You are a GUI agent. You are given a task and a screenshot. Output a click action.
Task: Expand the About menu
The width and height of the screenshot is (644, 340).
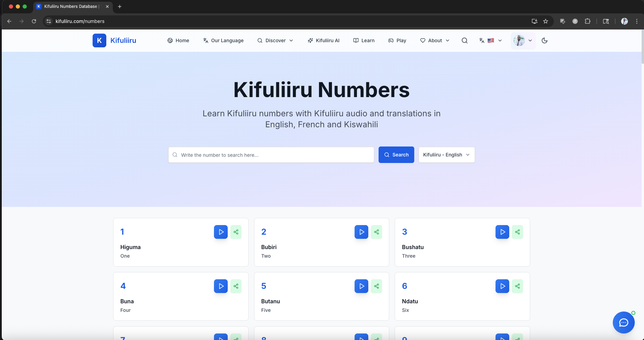(x=435, y=40)
